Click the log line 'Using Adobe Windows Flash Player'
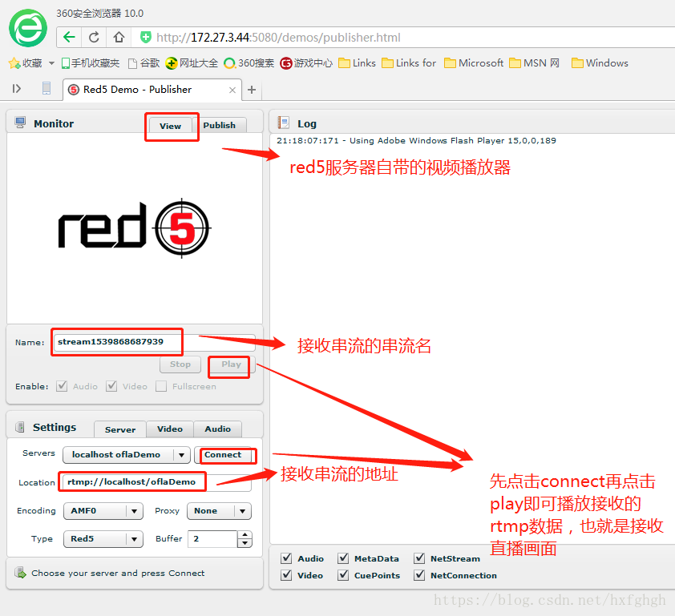The width and height of the screenshot is (675, 616). pyautogui.click(x=416, y=141)
